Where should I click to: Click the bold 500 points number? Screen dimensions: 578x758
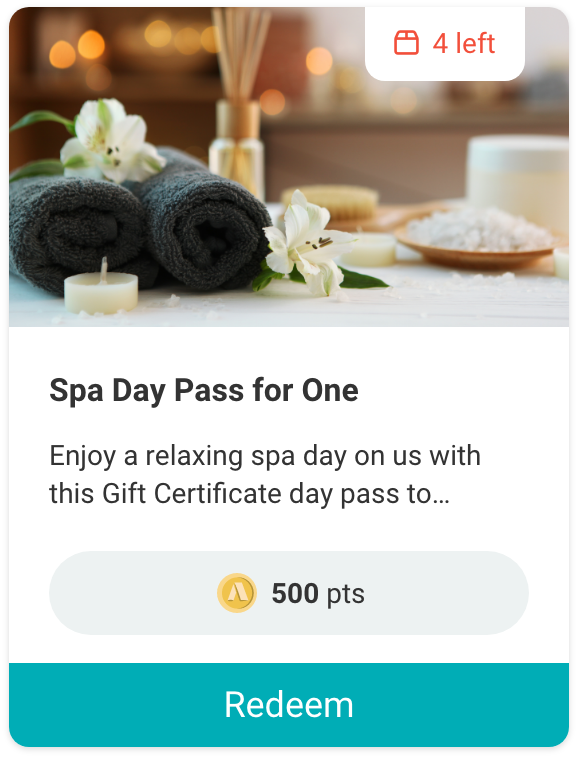(295, 593)
